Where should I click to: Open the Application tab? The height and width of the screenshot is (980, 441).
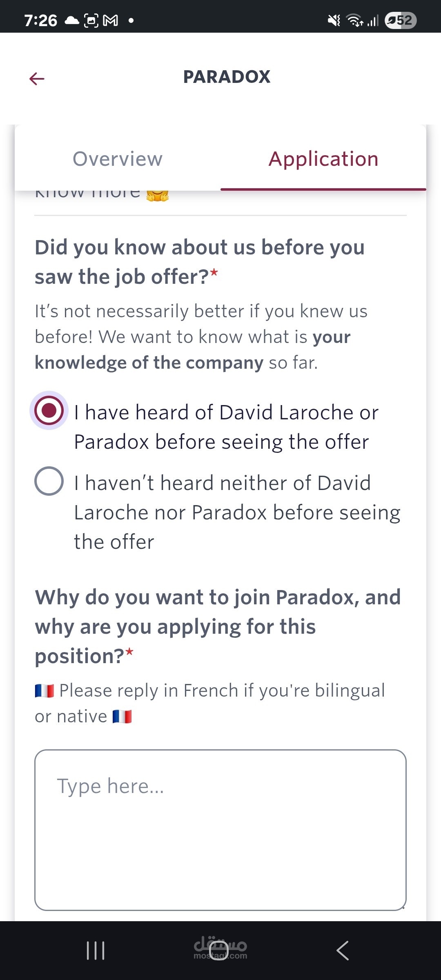point(323,159)
